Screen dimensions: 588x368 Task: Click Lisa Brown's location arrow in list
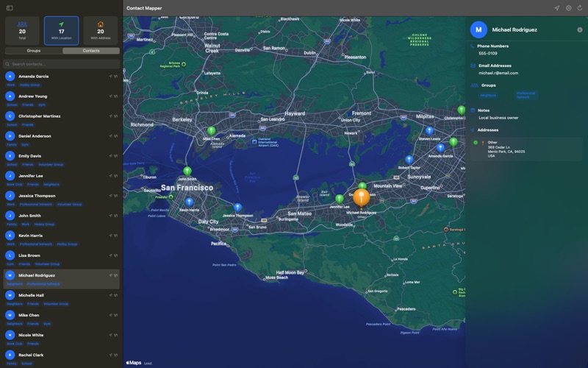111,255
